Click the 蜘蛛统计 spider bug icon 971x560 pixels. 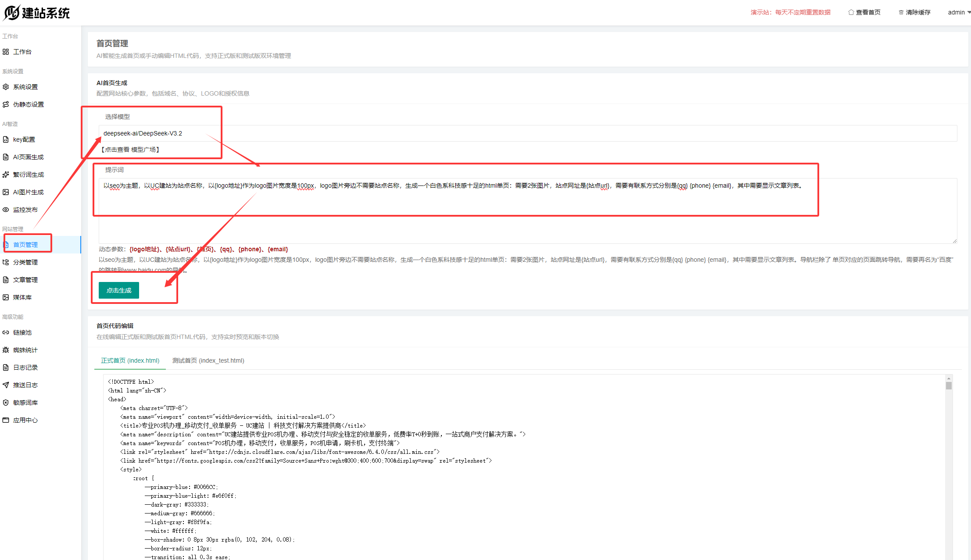(6, 350)
